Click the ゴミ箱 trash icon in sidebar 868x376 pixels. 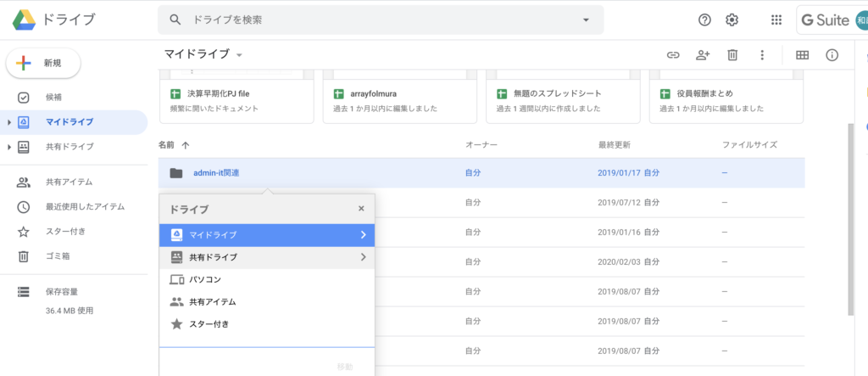[23, 256]
